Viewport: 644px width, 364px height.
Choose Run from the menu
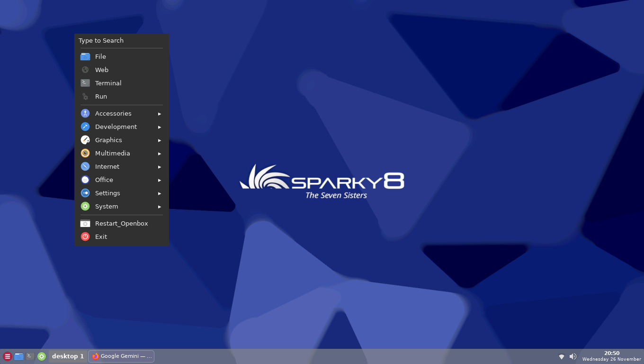pos(101,96)
